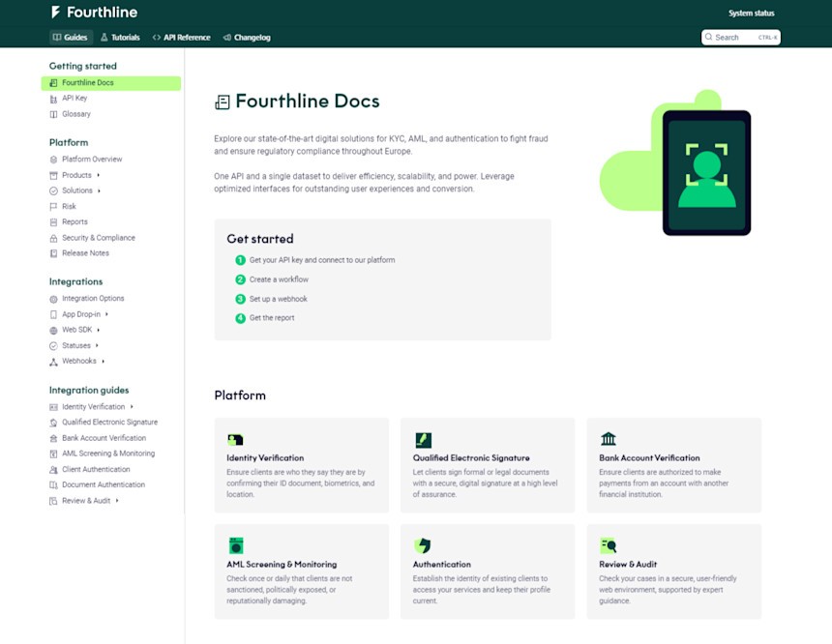Click the Platform Overview icon
The image size is (832, 644).
[53, 160]
